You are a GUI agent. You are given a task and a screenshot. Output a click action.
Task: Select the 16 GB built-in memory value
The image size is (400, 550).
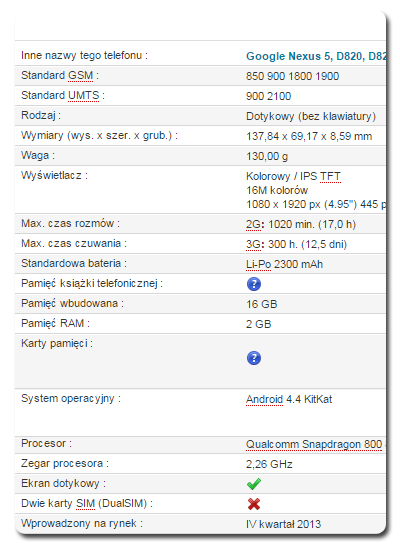(262, 304)
